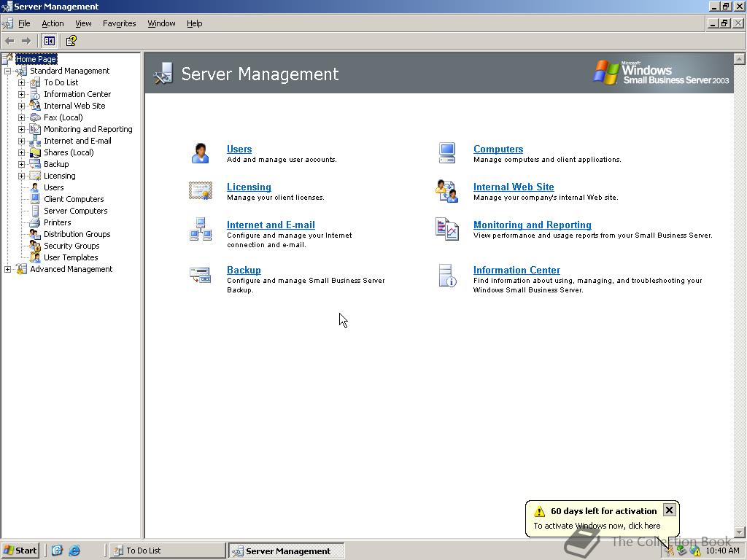Viewport: 747px width, 560px height.
Task: Expand the Monitoring and Reporting node
Action: (x=21, y=130)
